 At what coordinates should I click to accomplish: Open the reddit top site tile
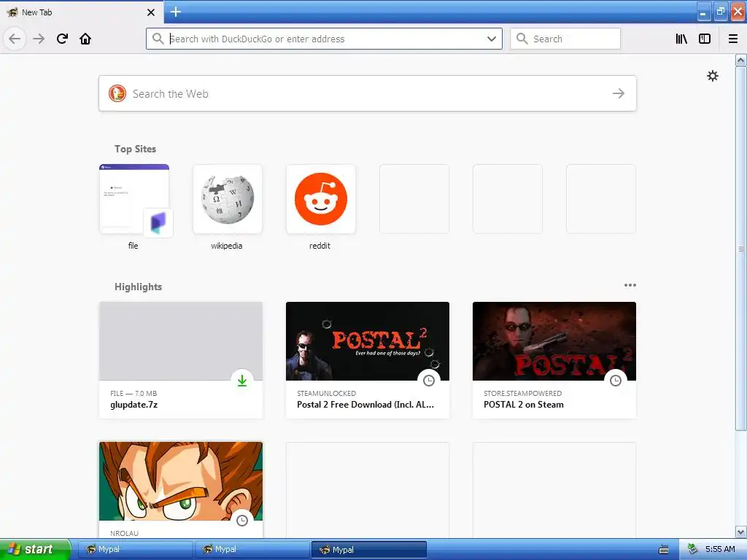321,199
